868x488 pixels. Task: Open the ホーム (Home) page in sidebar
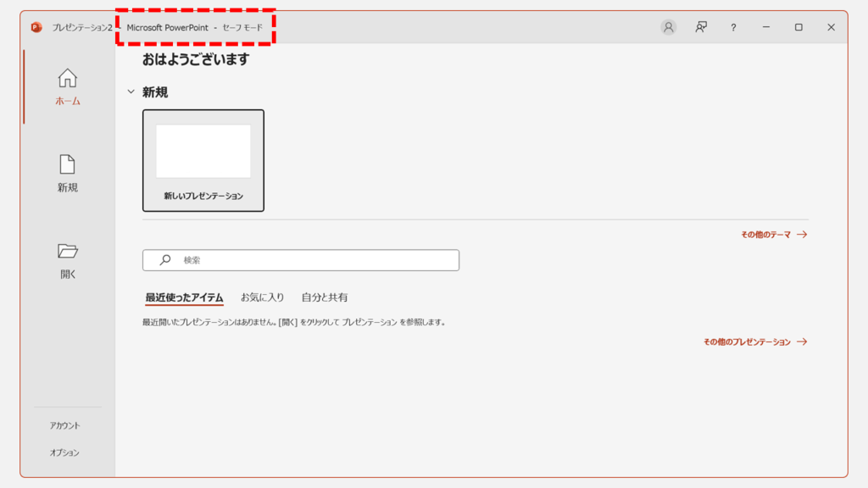coord(68,87)
